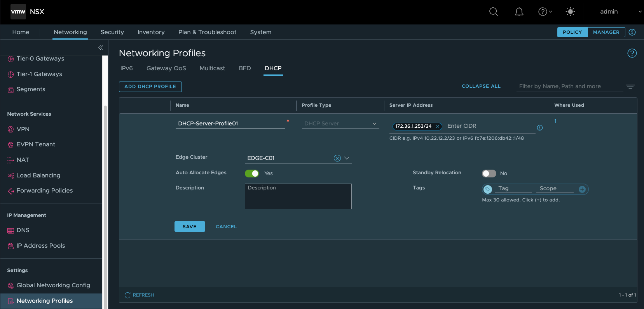Screen dimensions: 644x309
Task: Click the Networking Profiles sidebar icon
Action: (x=10, y=301)
